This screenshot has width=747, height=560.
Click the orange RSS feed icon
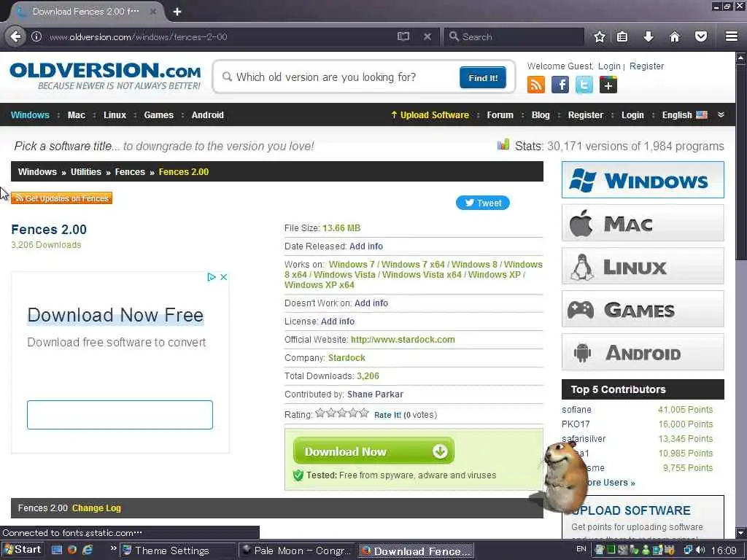536,85
